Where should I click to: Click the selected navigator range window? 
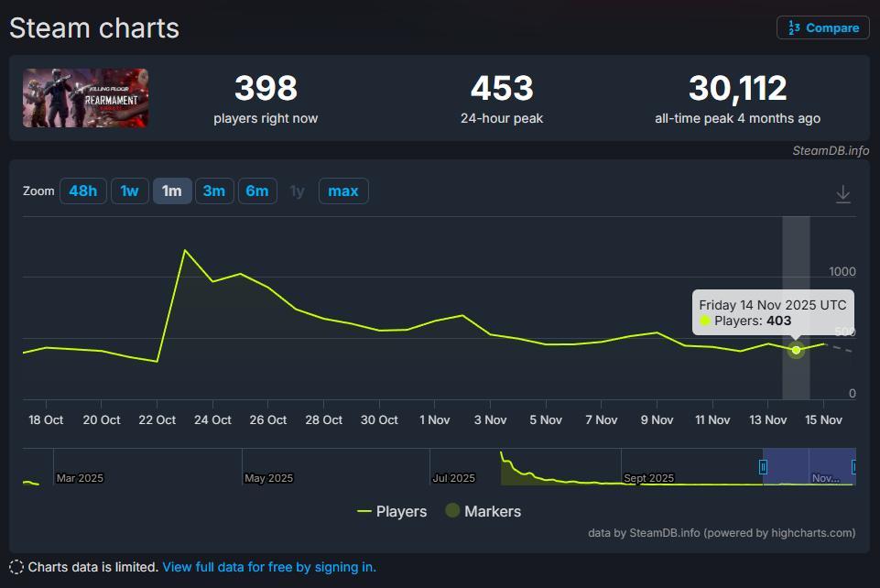click(809, 467)
